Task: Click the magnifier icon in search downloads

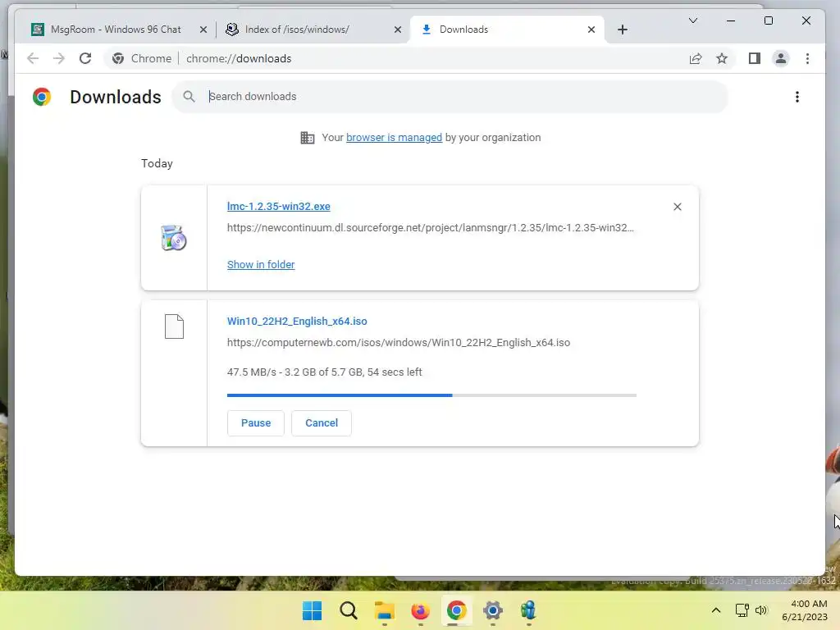Action: (x=189, y=97)
